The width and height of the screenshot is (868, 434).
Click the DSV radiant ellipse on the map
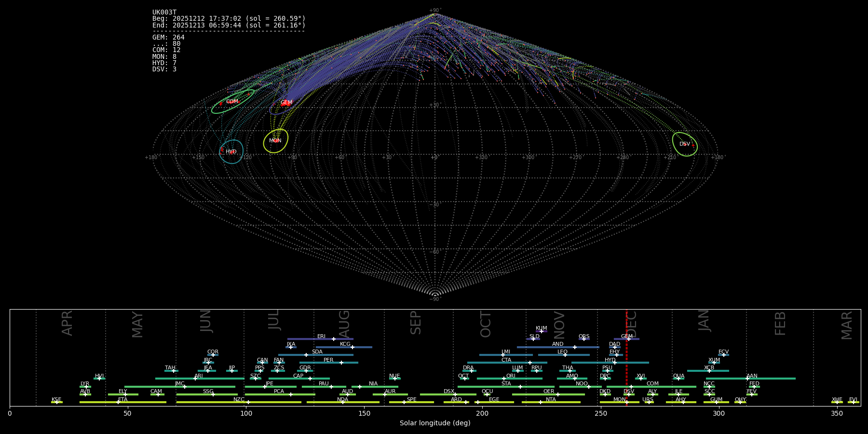coord(684,144)
